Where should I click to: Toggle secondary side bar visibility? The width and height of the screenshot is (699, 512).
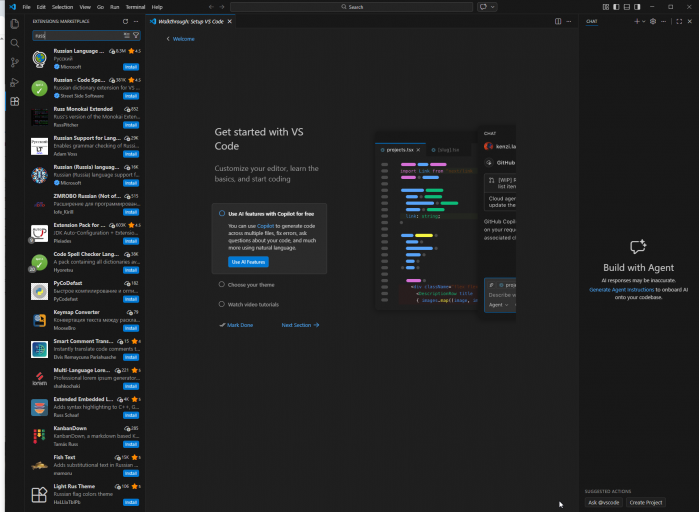(637, 7)
